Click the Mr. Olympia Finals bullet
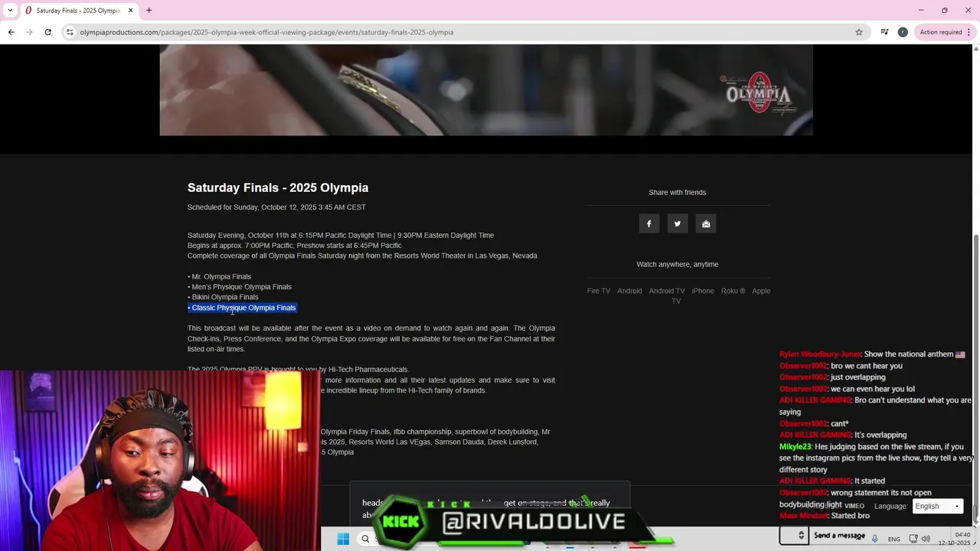The width and height of the screenshot is (980, 551). [219, 276]
